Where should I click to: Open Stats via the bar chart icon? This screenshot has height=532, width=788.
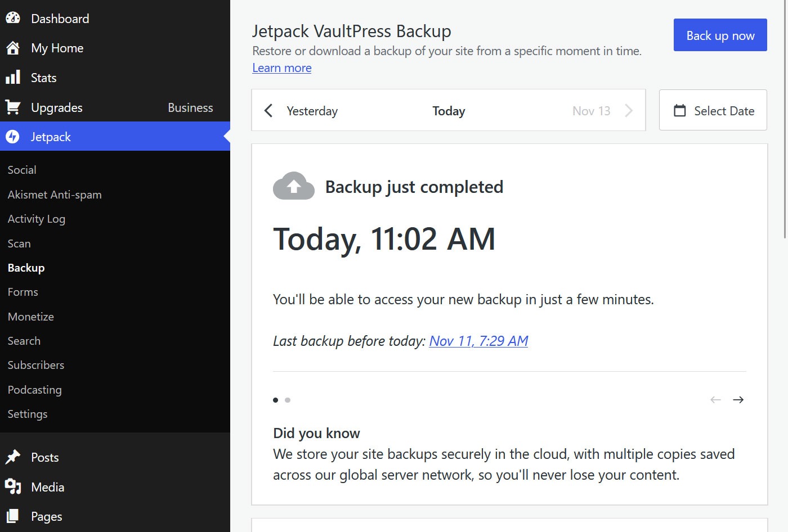pos(14,77)
